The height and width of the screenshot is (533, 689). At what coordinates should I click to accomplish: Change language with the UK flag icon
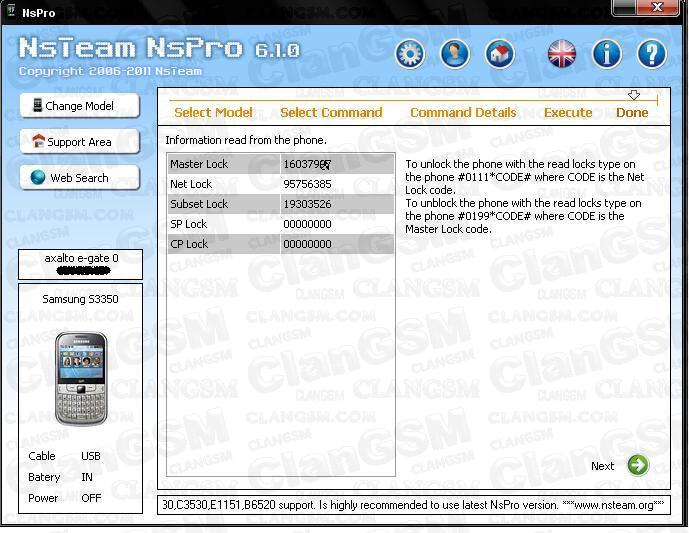(x=562, y=54)
